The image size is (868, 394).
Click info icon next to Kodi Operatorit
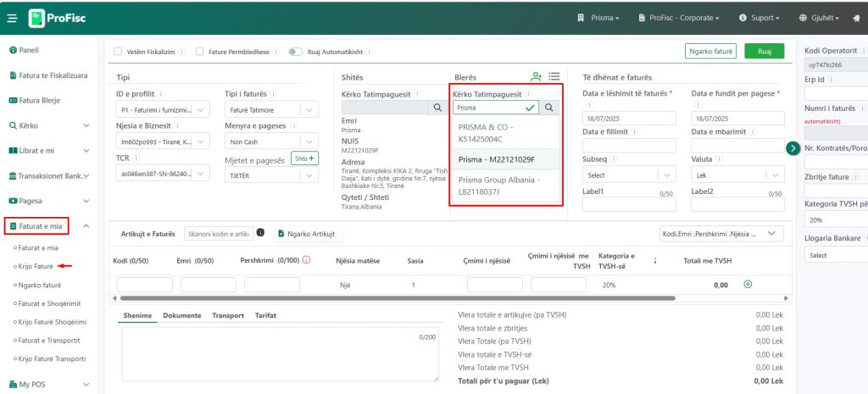pos(864,50)
